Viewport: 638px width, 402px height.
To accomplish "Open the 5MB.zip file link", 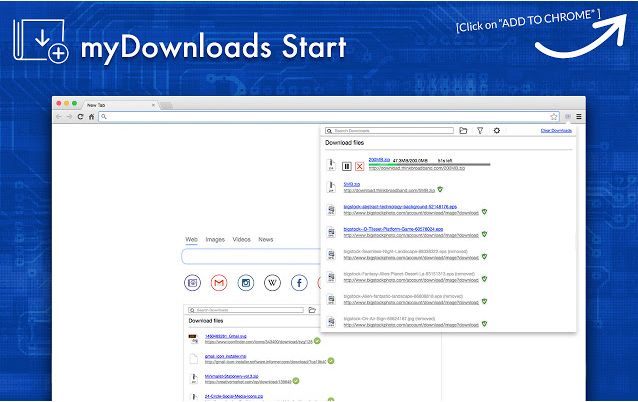I will click(x=352, y=184).
